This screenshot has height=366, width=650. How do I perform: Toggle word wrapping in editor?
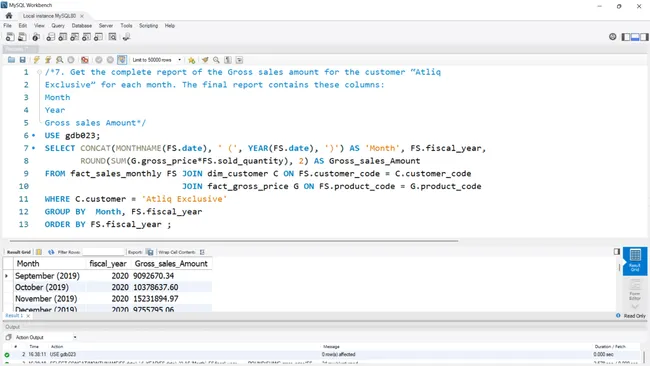239,60
